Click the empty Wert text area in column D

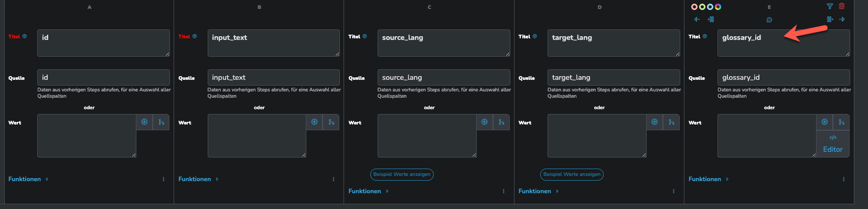(597, 136)
